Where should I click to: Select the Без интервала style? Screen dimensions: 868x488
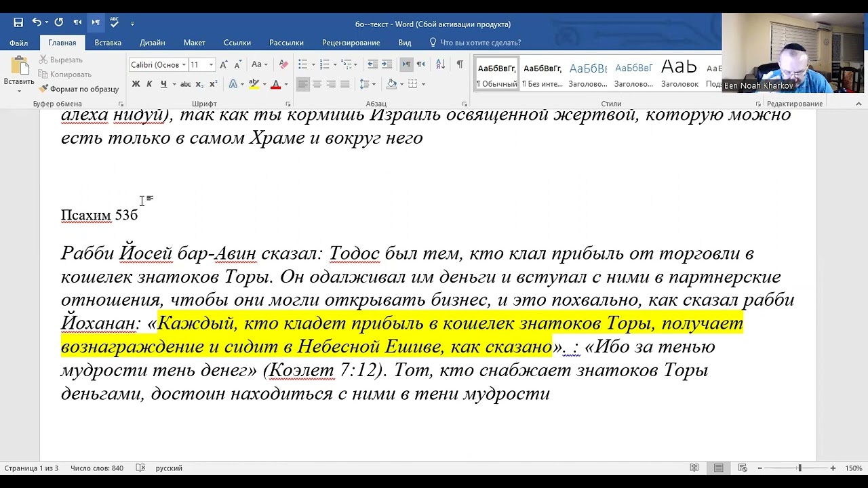click(542, 74)
